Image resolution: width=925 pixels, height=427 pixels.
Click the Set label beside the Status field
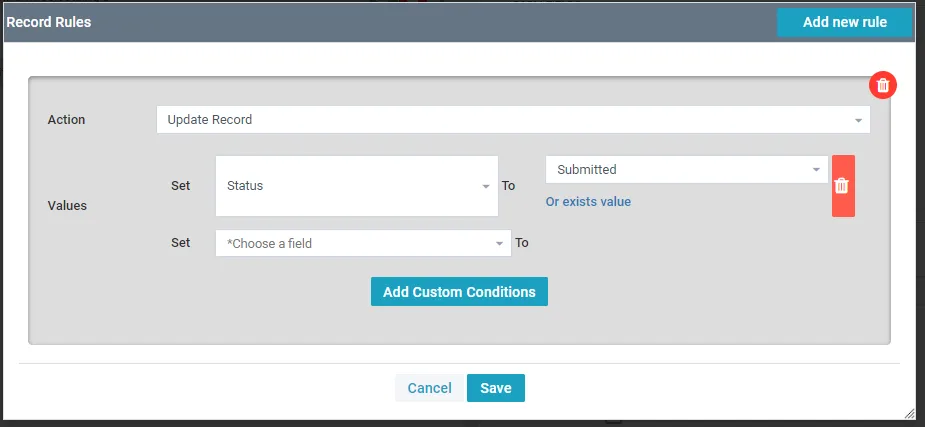click(180, 186)
